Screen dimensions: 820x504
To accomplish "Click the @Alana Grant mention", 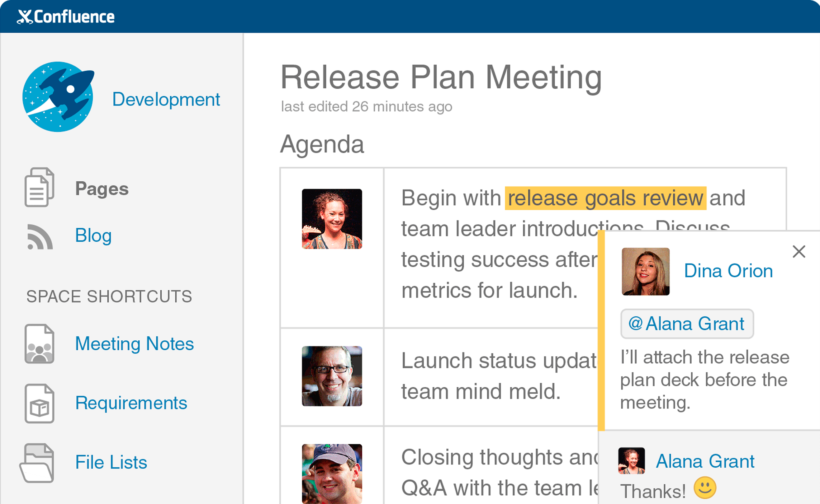I will [687, 323].
